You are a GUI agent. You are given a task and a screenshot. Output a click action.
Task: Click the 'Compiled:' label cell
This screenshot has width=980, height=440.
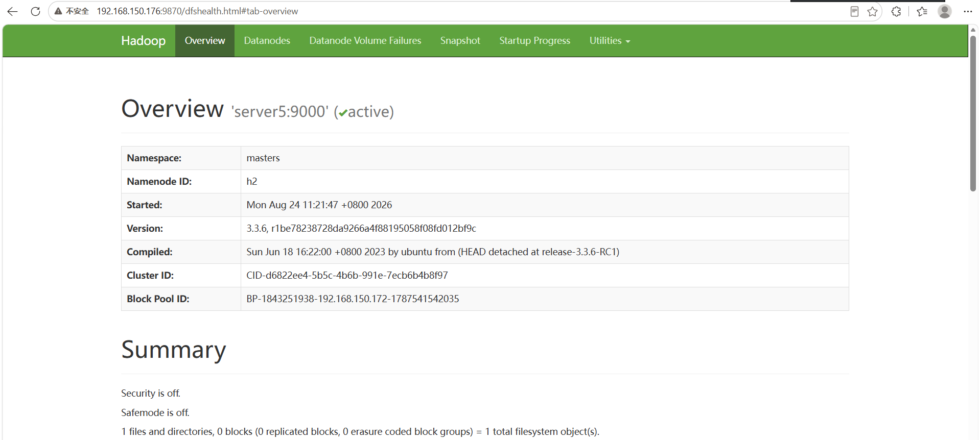pos(181,252)
